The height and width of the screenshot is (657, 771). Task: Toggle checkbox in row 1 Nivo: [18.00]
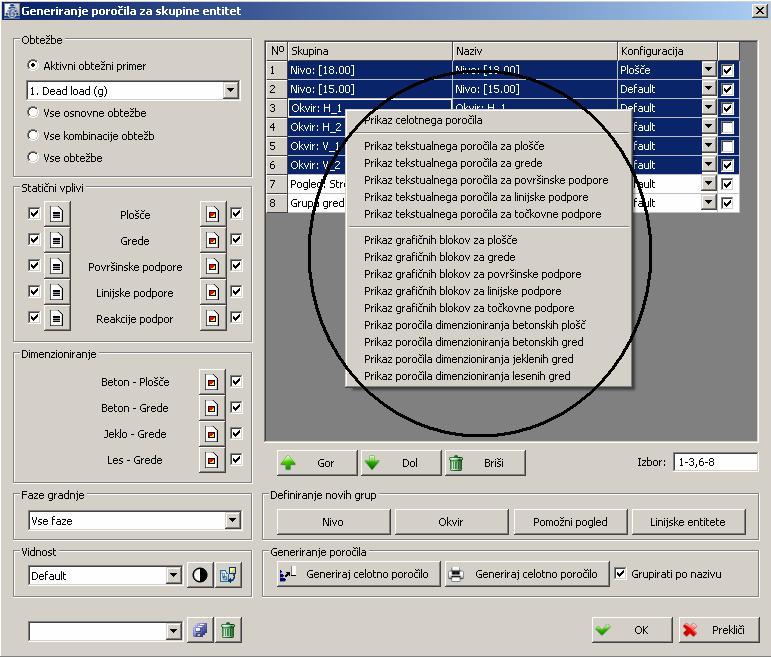728,70
